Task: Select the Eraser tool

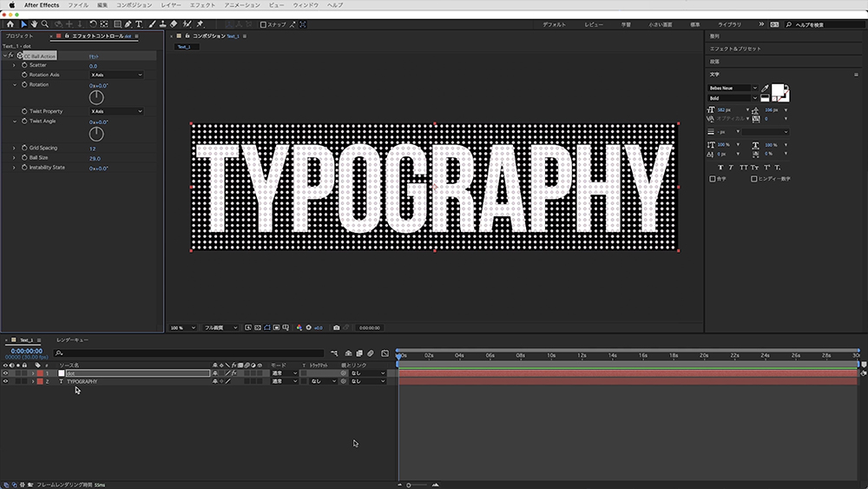Action: click(x=174, y=24)
